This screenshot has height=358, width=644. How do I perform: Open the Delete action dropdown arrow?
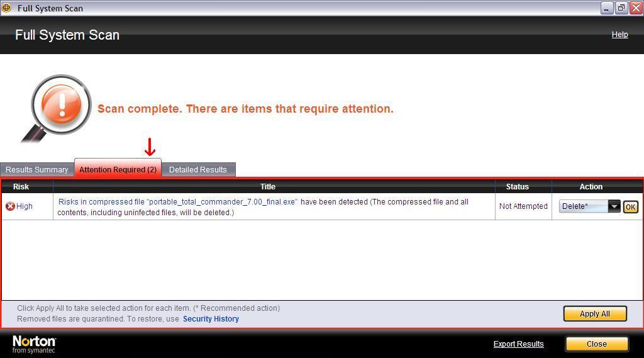[614, 206]
